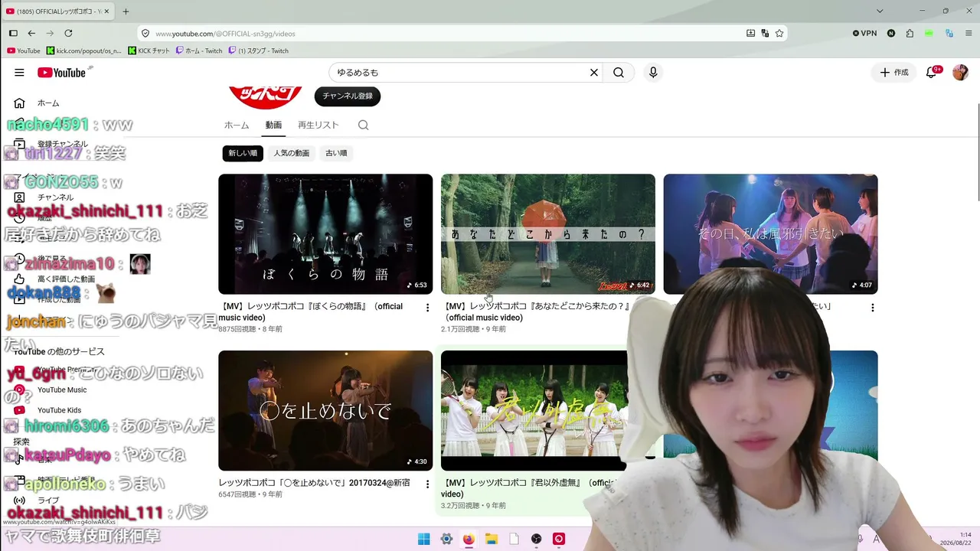Open File Explorer from the taskbar
Screen dimensions: 980x551
[492, 539]
